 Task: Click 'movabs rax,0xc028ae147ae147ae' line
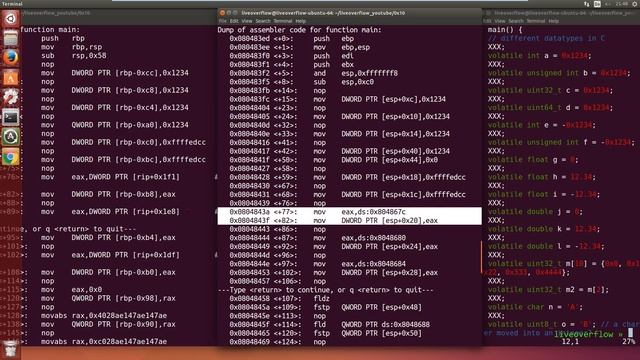coord(104,342)
